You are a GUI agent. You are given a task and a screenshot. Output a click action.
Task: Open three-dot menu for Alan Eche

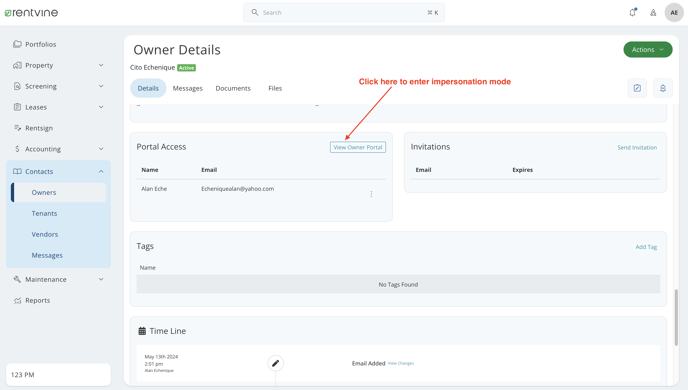[x=371, y=194]
